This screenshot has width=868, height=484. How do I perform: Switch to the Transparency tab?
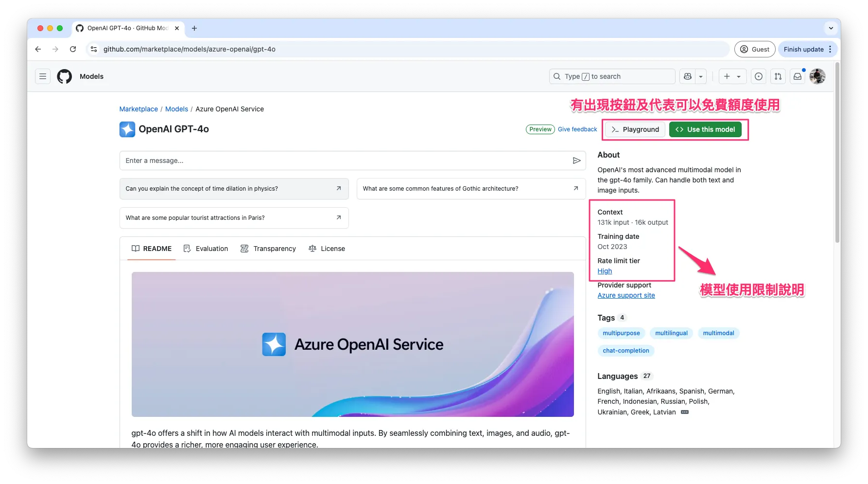(268, 249)
